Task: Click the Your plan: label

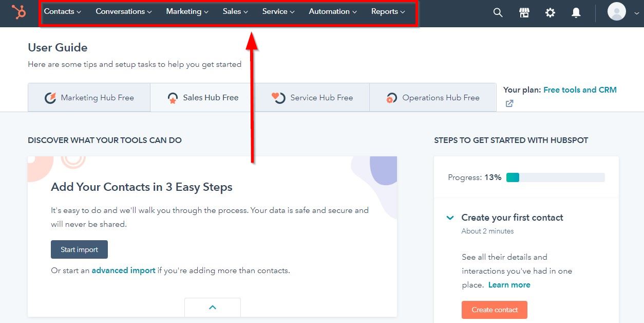Action: 522,90
